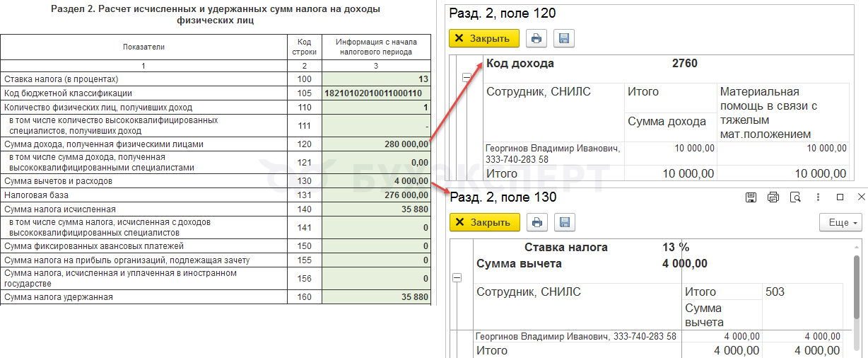The image size is (868, 358).
Task: Click the save icon in поле 130 title bar
Action: coord(751,197)
